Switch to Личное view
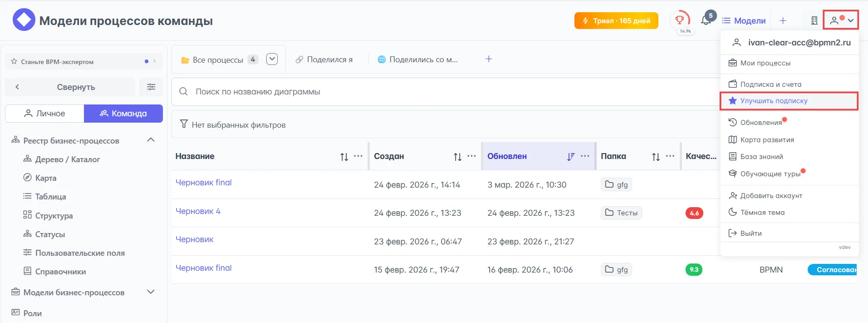This screenshot has width=868, height=323. coord(44,114)
